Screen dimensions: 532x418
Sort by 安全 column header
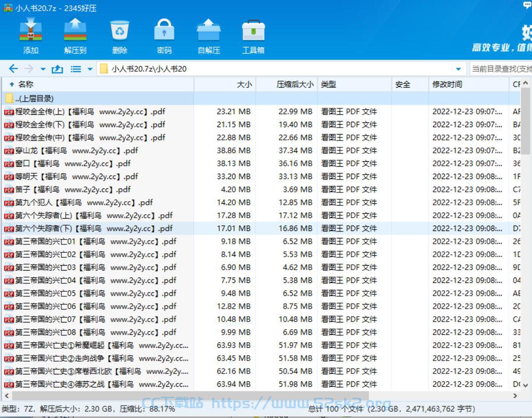pyautogui.click(x=410, y=85)
